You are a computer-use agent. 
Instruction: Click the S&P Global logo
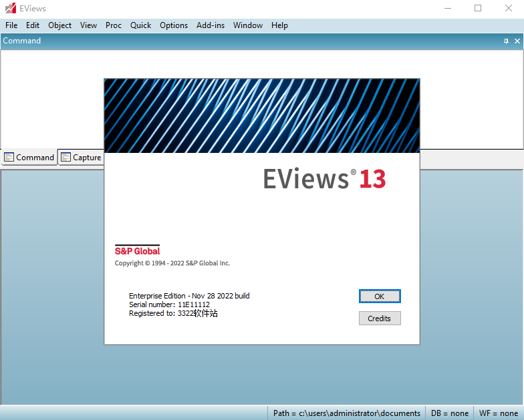138,250
